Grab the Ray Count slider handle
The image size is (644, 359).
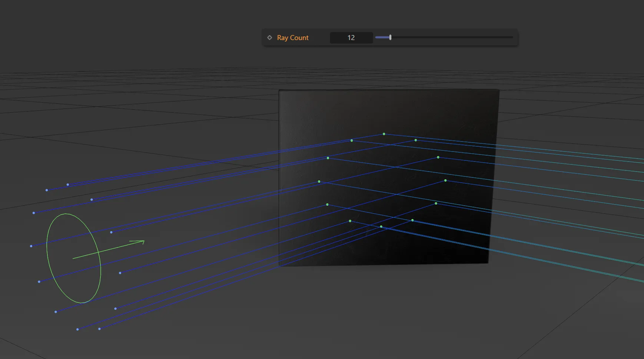[x=390, y=37]
